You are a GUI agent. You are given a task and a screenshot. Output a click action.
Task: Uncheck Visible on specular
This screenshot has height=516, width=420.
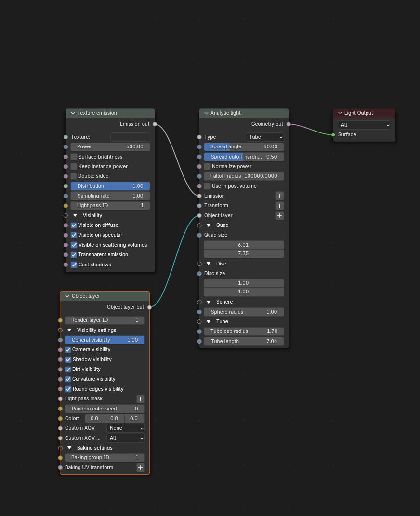click(74, 235)
